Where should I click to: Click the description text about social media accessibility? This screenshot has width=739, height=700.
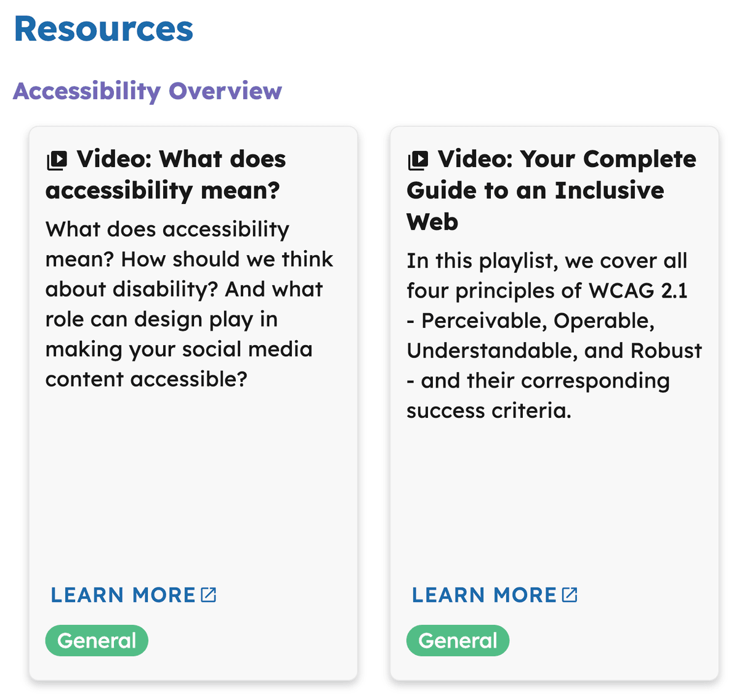189,304
